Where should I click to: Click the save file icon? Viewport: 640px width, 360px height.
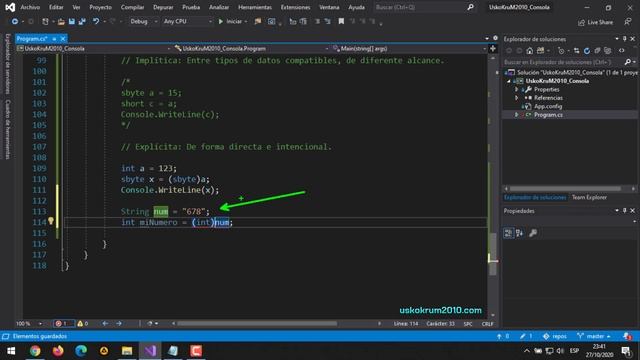point(71,21)
